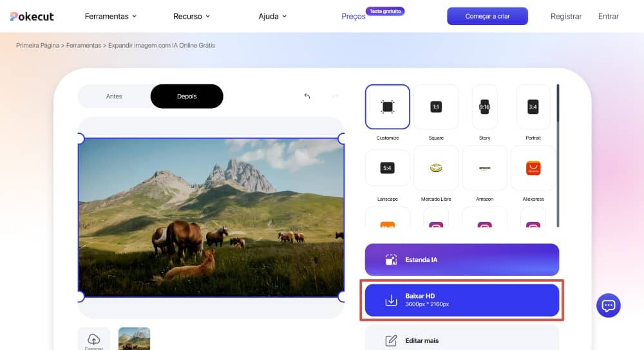Click 'Expandir imagem com IA Online Grátis' breadcrumb
This screenshot has height=350, width=644.
coord(162,46)
